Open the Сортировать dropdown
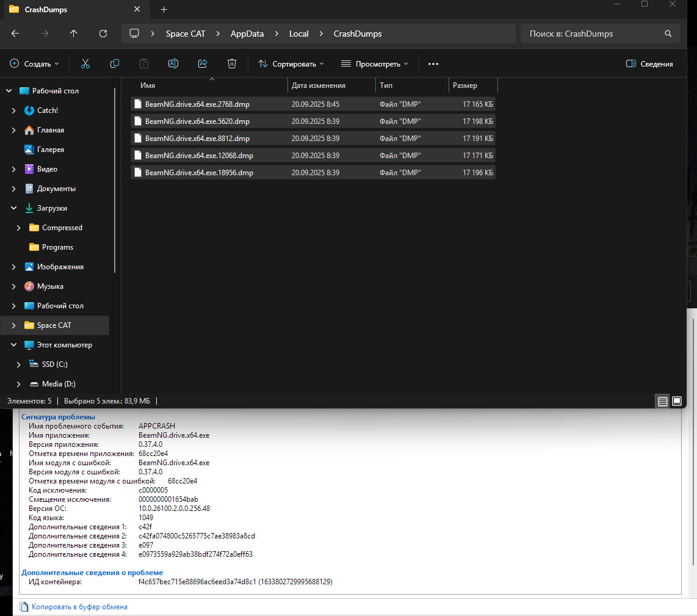Viewport: 697px width, 616px height. click(291, 63)
